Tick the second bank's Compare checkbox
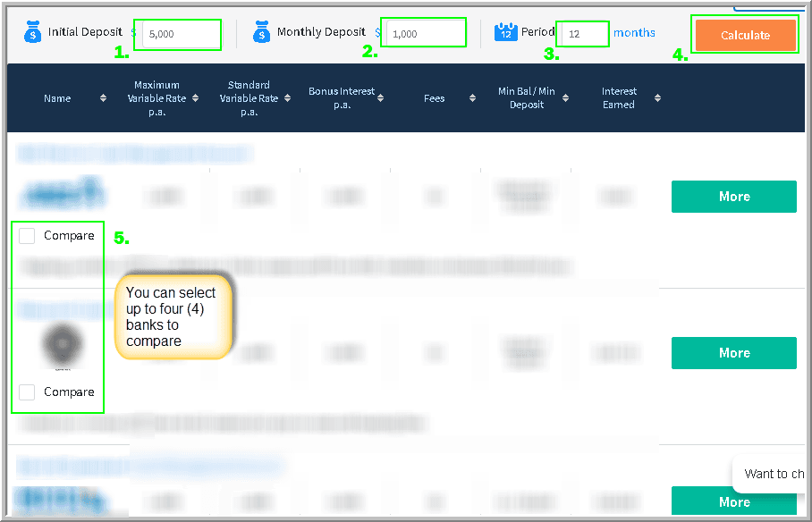The image size is (812, 522). tap(27, 392)
